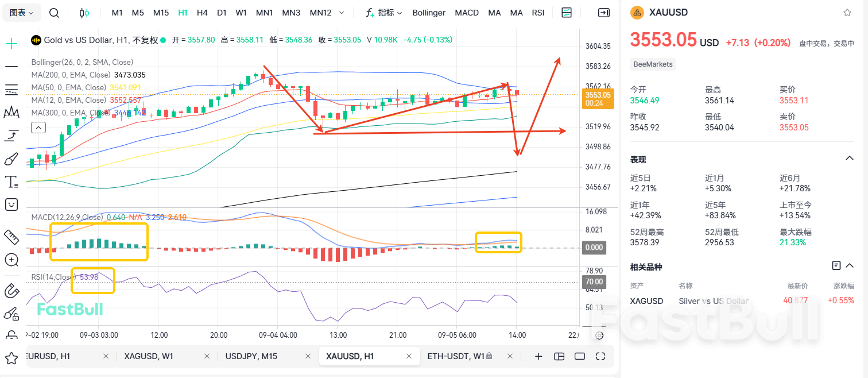Select the crosshair cursor tool

click(x=11, y=43)
